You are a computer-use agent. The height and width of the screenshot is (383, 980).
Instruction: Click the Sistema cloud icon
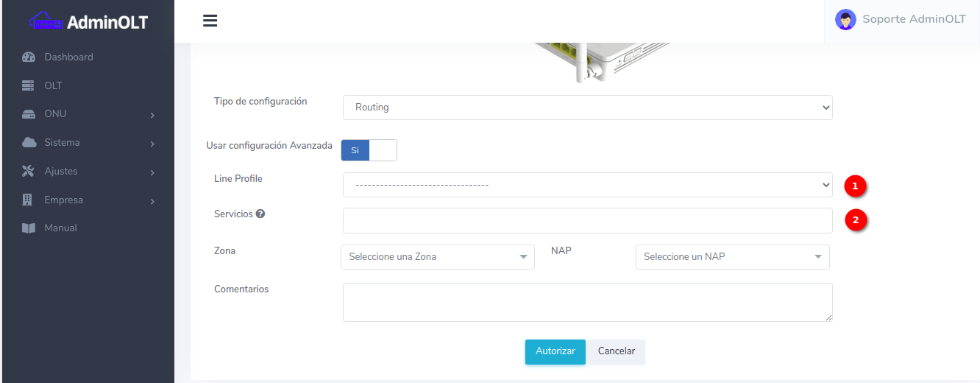point(29,143)
